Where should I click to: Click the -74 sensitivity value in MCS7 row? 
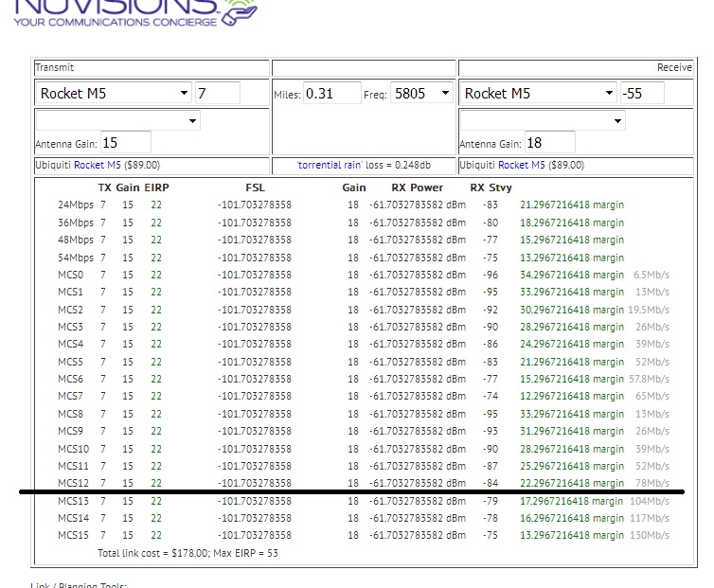[x=491, y=396]
